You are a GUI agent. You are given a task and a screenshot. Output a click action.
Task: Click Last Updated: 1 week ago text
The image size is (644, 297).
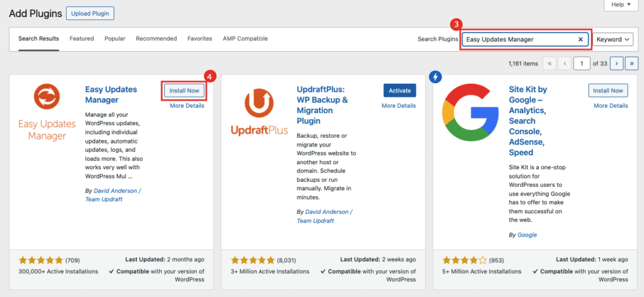[x=592, y=260]
